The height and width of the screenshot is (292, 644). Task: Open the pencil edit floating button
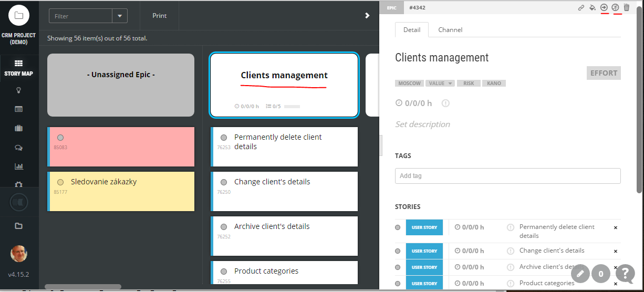tap(580, 273)
